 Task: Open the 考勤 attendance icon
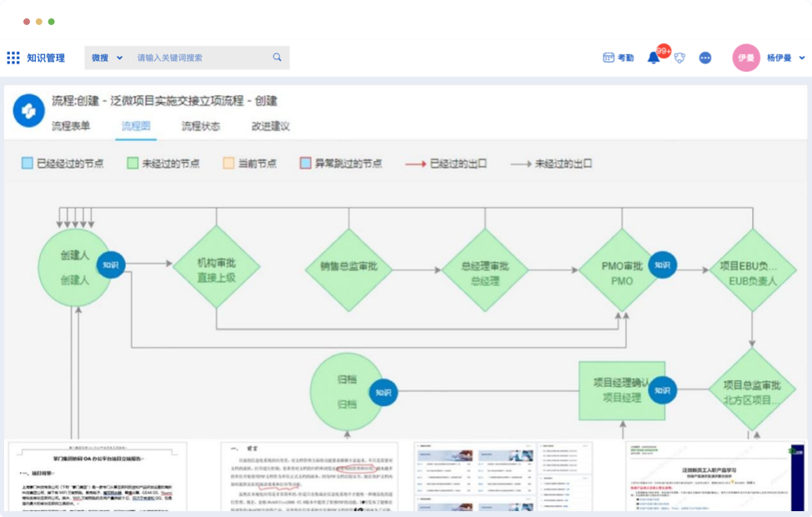[x=618, y=58]
